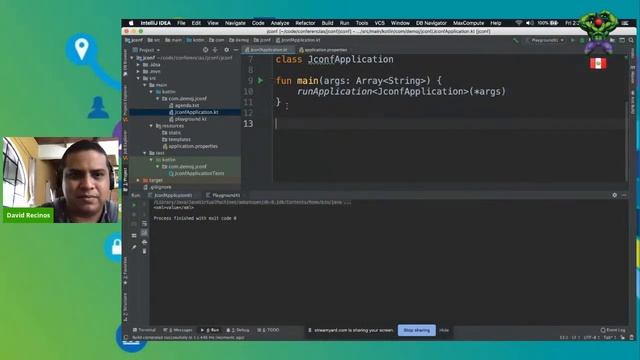Toggle scroll-to-end in Run console
The height and width of the screenshot is (360, 640).
point(144,233)
